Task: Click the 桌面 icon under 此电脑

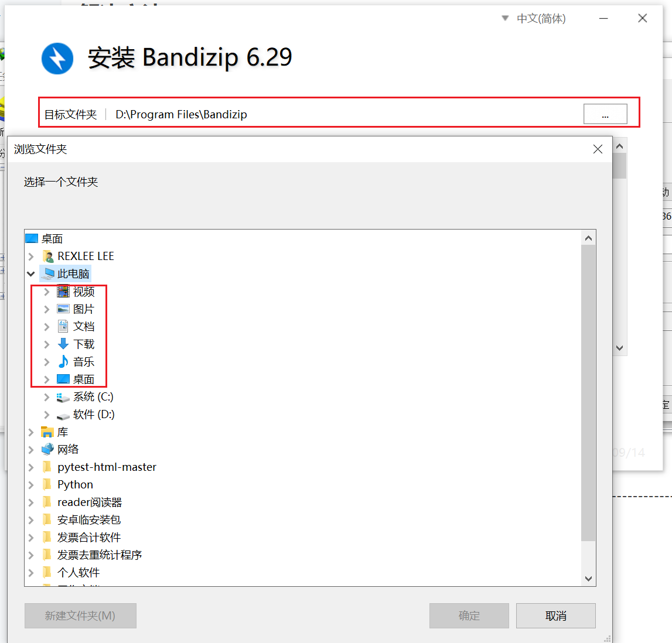Action: click(63, 379)
